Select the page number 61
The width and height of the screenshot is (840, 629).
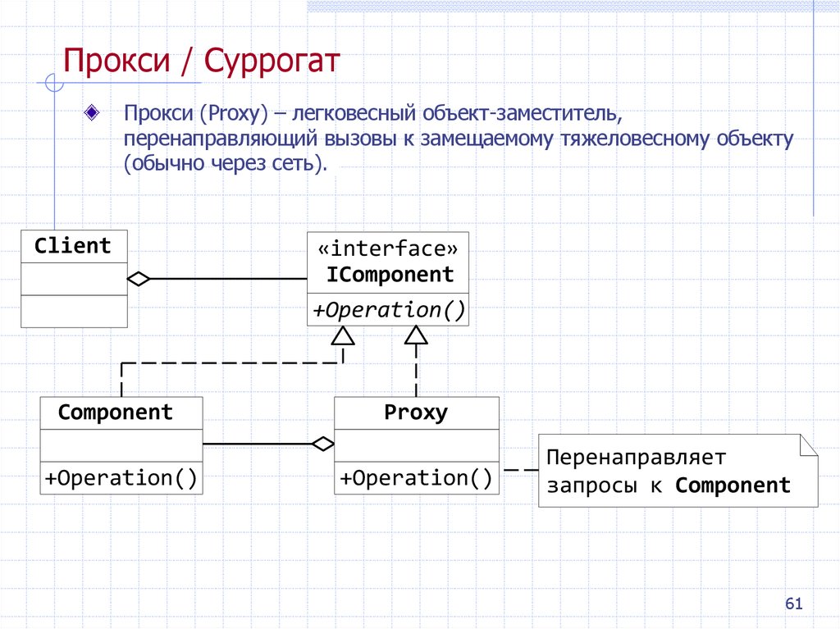(793, 603)
